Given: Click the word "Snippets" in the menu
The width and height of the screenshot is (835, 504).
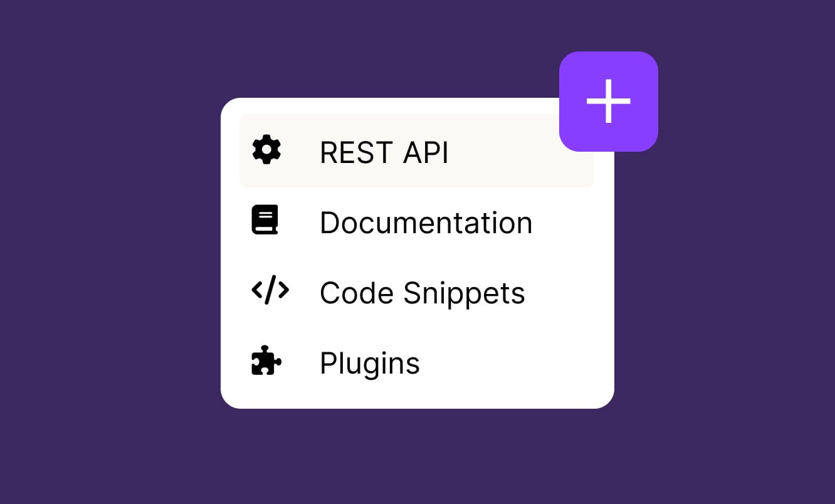Looking at the screenshot, I should click(464, 293).
